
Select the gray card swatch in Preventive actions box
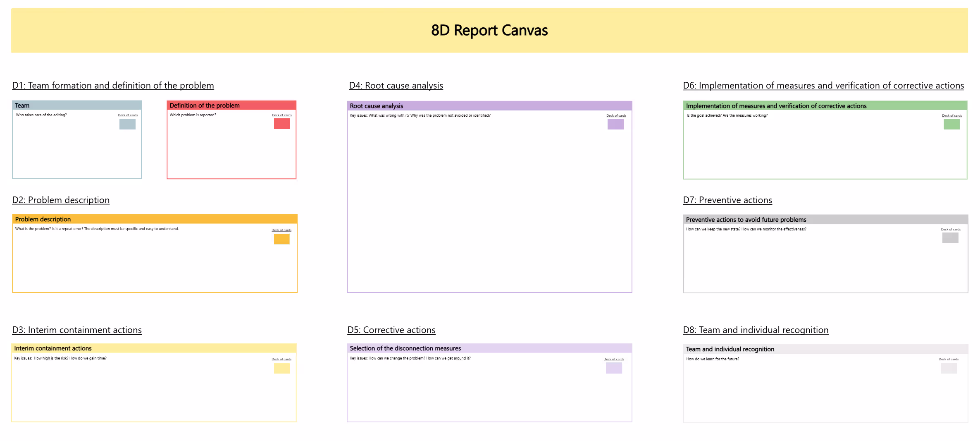(950, 238)
